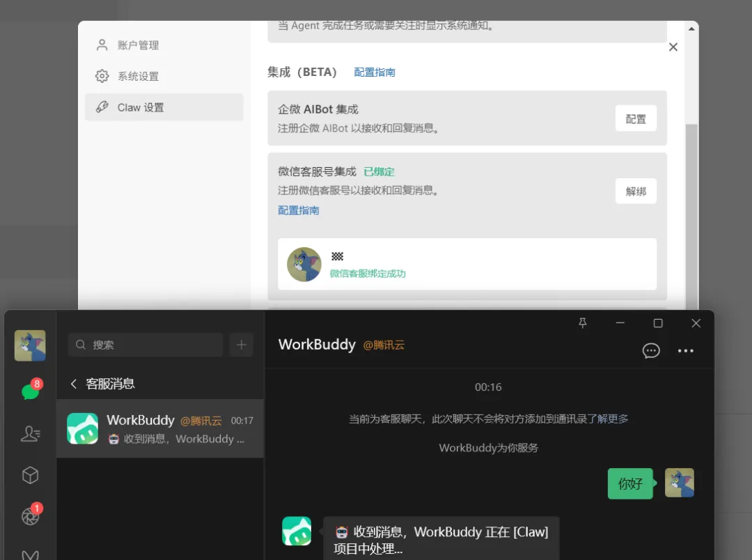Select Claw 设置 in settings sidebar
The height and width of the screenshot is (560, 752).
pyautogui.click(x=164, y=107)
